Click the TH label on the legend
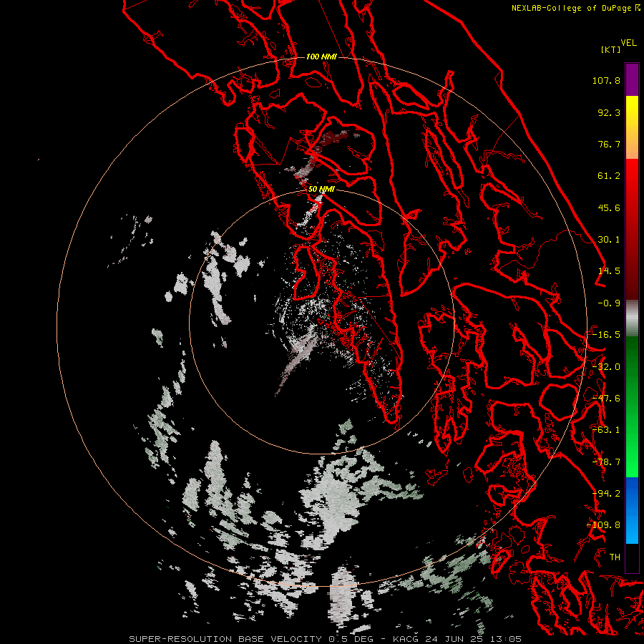 pyautogui.click(x=615, y=557)
